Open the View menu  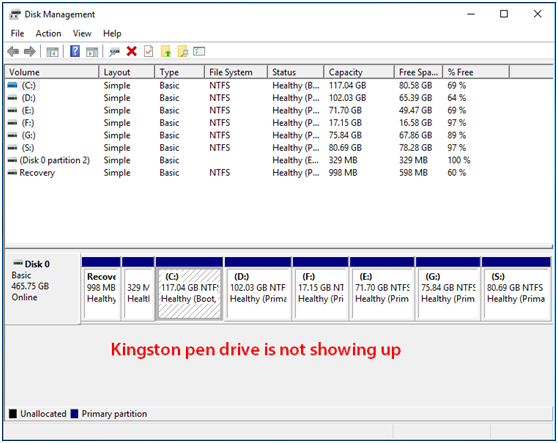[82, 33]
